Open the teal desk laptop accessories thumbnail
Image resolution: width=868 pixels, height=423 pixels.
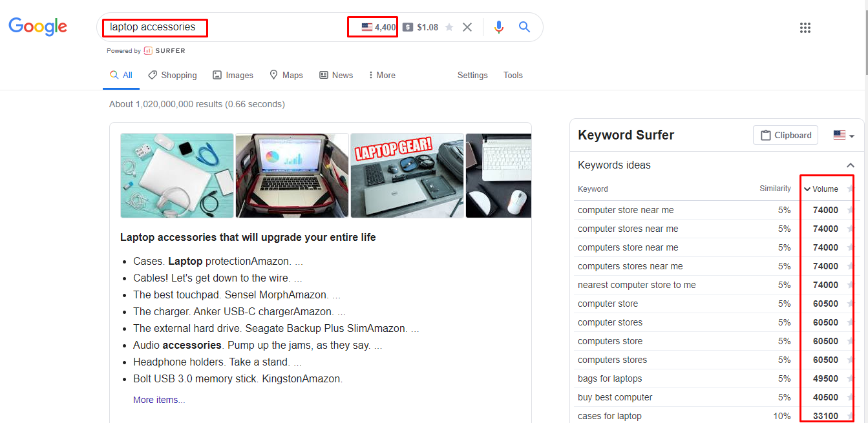pyautogui.click(x=177, y=176)
